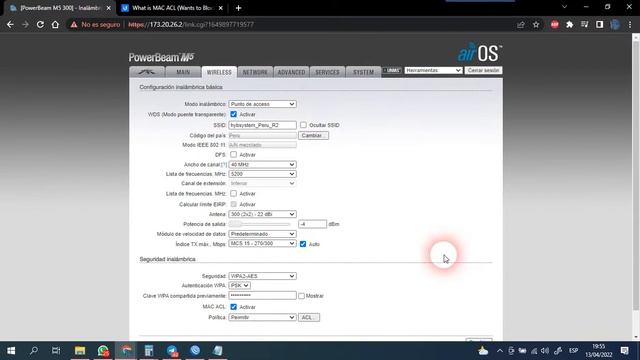Image resolution: width=640 pixels, height=360 pixels.
Task: Click Cerrar sesión button
Action: [x=483, y=71]
